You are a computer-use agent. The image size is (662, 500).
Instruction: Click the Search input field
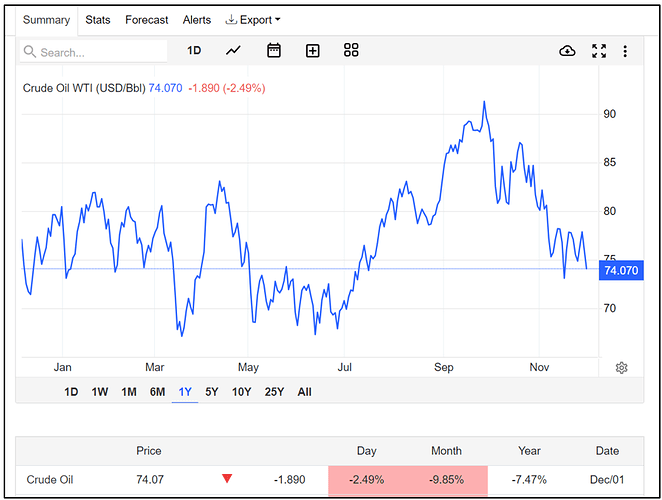tap(100, 52)
